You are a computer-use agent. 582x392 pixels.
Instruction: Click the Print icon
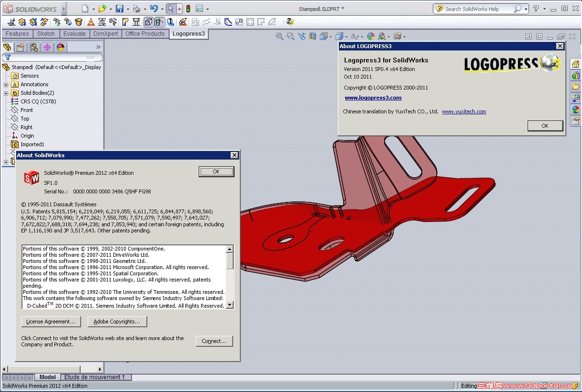point(136,9)
